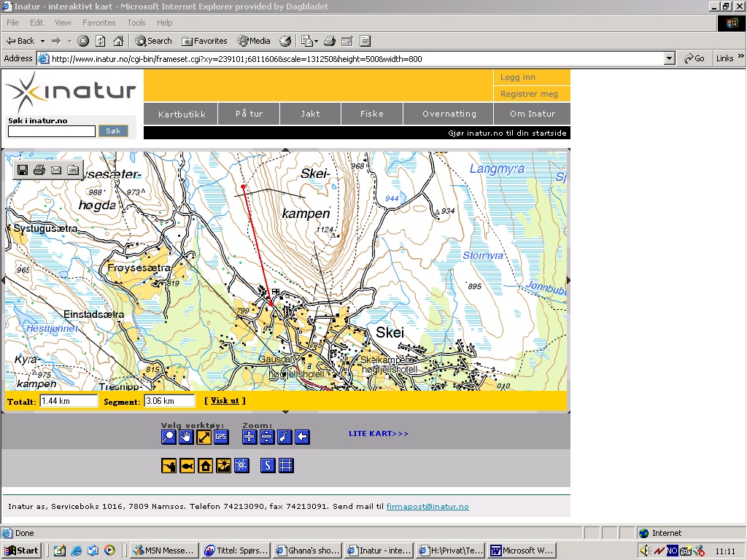This screenshot has width=747, height=560.
Task: Toggle the cabin accommodation layer icon
Action: tap(206, 465)
